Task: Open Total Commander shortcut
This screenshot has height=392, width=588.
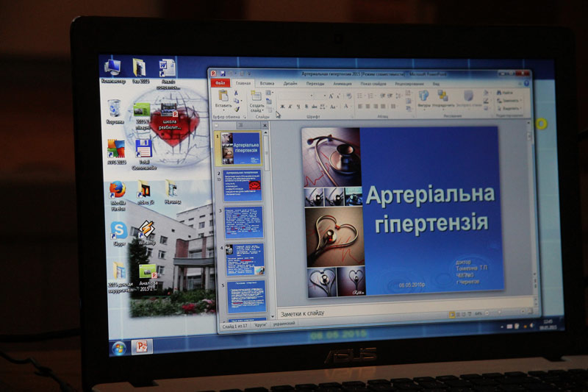Action: [143, 148]
